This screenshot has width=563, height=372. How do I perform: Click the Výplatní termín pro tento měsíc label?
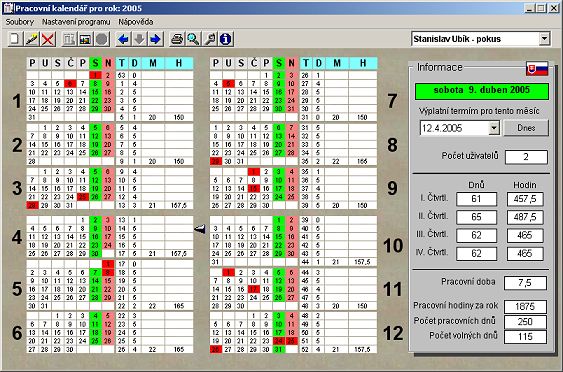[479, 111]
